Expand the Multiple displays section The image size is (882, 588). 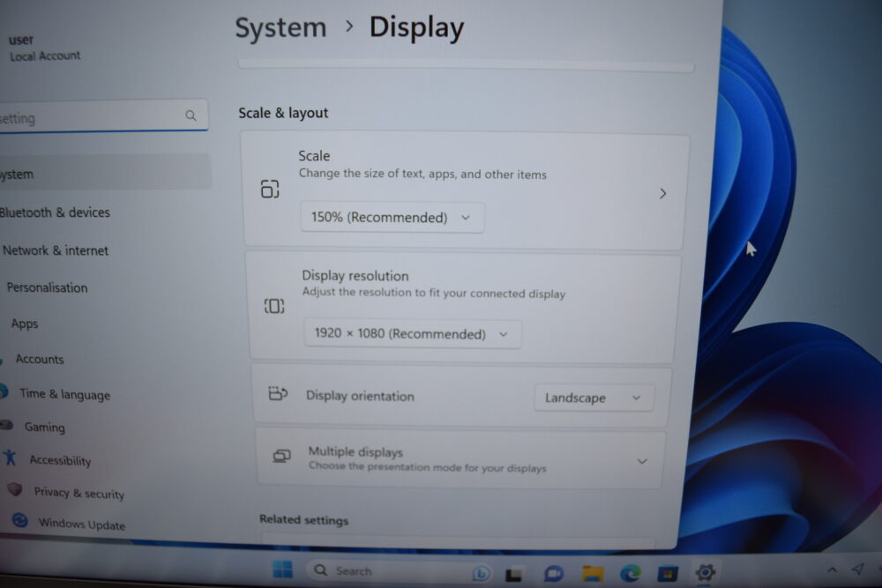coord(641,462)
